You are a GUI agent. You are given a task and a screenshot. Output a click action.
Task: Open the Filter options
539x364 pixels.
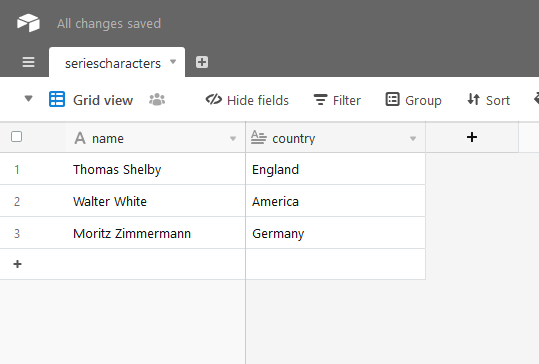[337, 100]
